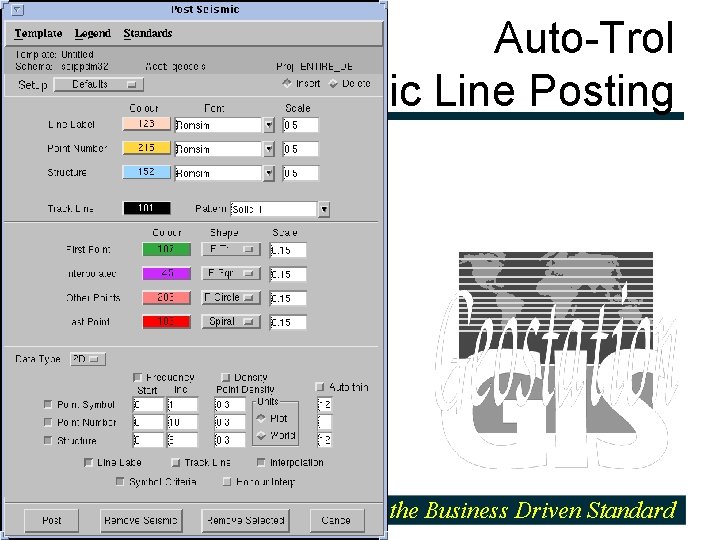Screen dimensions: 720x540
Task: Toggle the Density checkbox
Action: pos(225,377)
